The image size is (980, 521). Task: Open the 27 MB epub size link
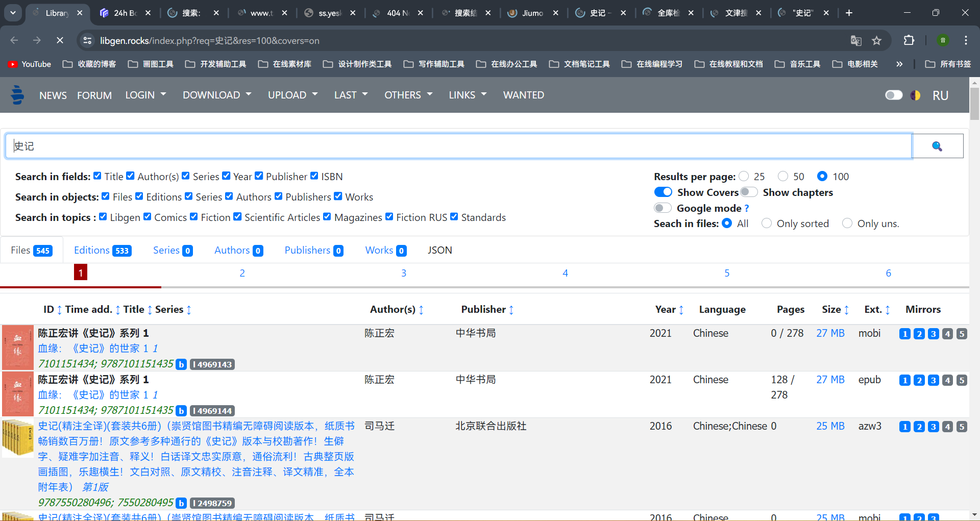point(830,380)
